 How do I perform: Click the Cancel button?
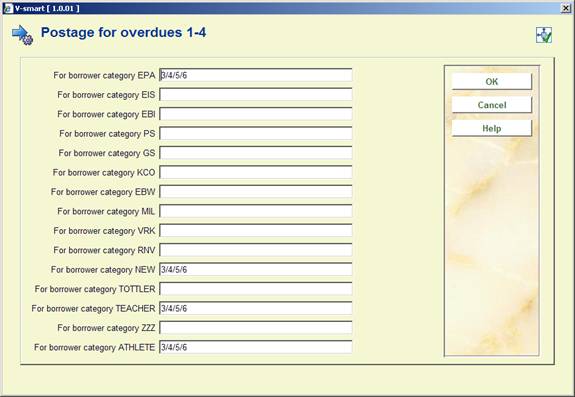click(491, 105)
